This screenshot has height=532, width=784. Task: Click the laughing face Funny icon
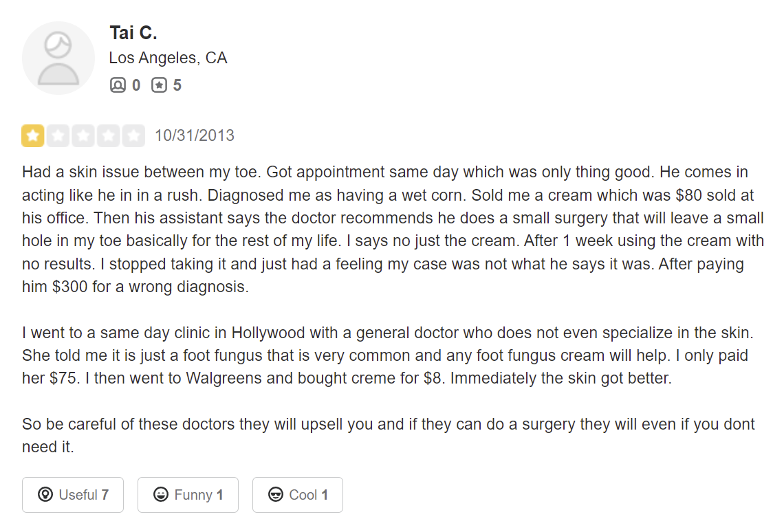pyautogui.click(x=161, y=495)
